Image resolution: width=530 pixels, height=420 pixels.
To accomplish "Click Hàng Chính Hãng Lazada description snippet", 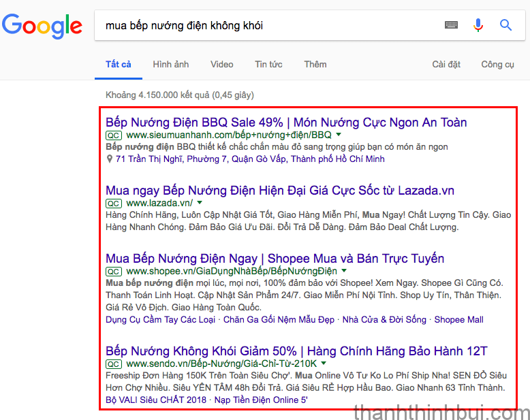I will click(x=309, y=221).
